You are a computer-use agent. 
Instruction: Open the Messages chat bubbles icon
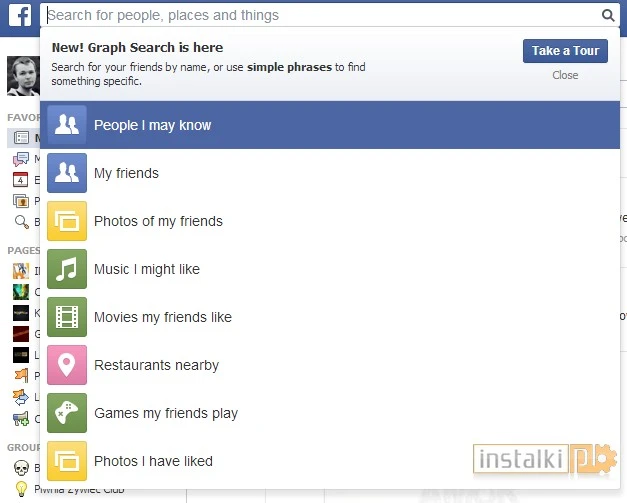(21, 159)
